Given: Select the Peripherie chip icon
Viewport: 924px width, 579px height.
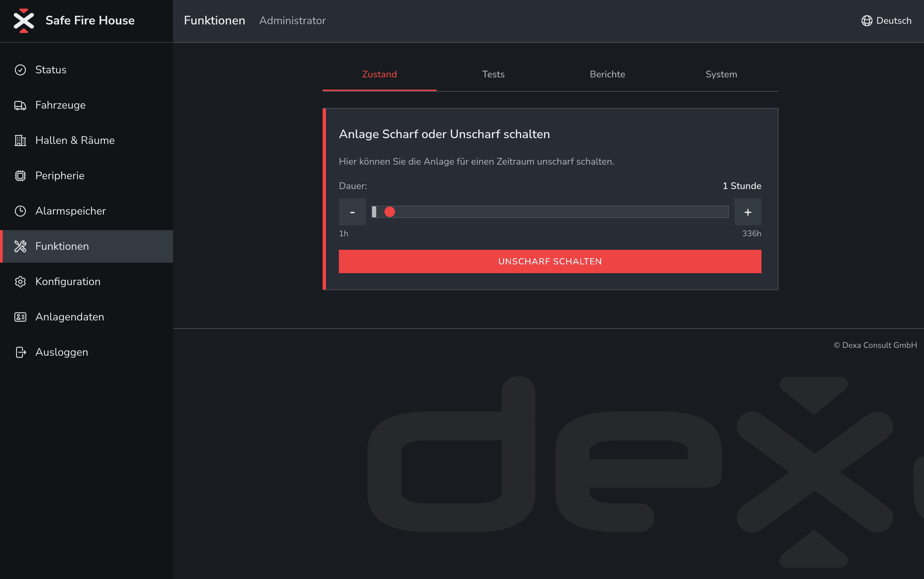Looking at the screenshot, I should click(x=20, y=176).
